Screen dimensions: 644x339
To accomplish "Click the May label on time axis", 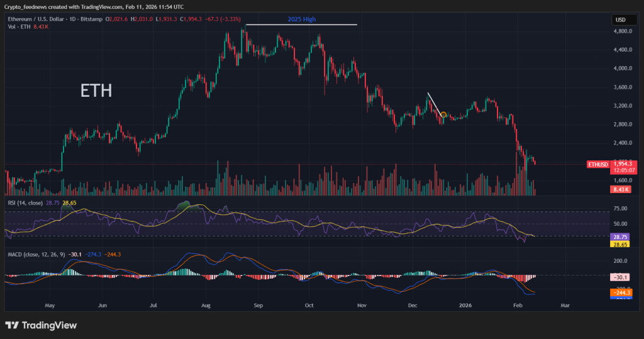I will click(x=50, y=306).
